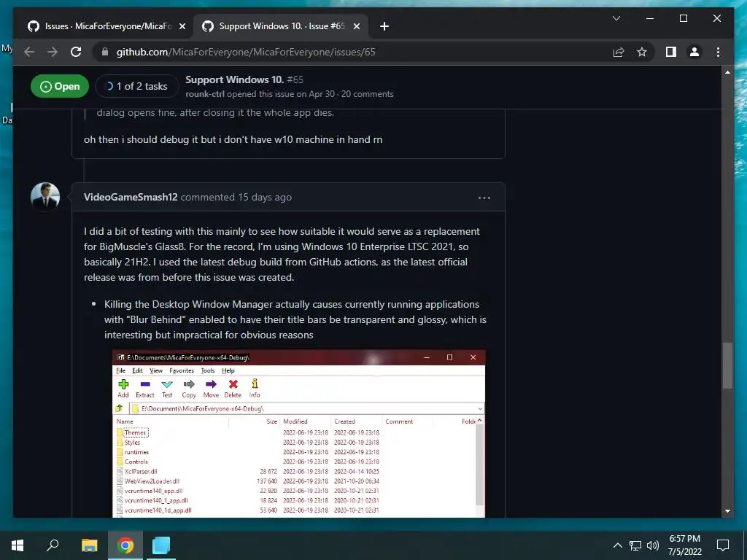Close the Support Windows 10 Issue #65 tab
747x560 pixels.
coord(356,27)
